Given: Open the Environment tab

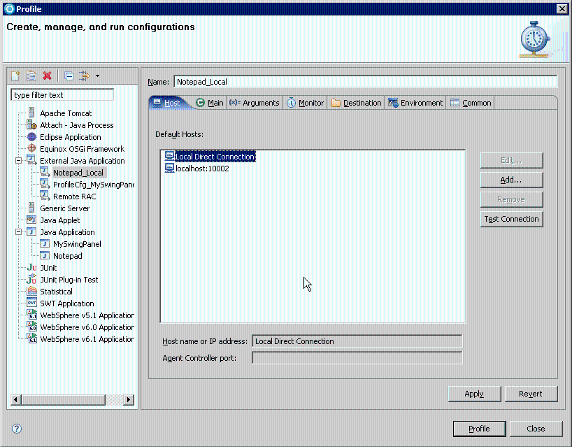Looking at the screenshot, I should 415,103.
